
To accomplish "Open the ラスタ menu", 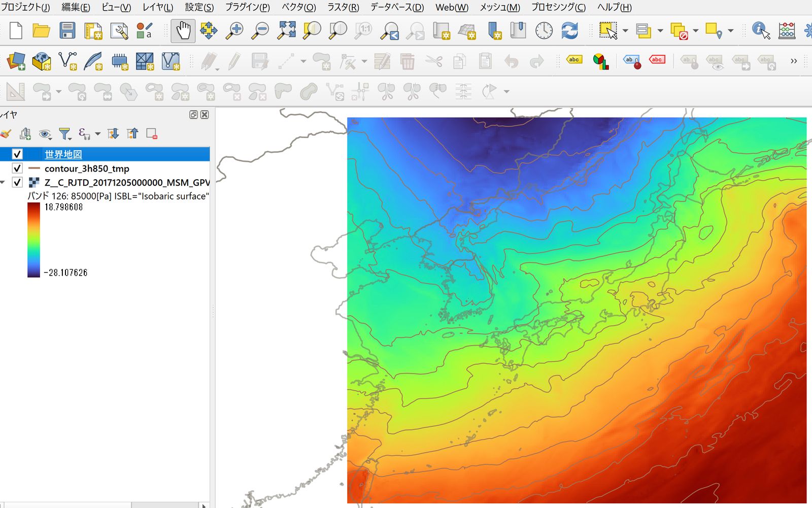I will point(343,7).
